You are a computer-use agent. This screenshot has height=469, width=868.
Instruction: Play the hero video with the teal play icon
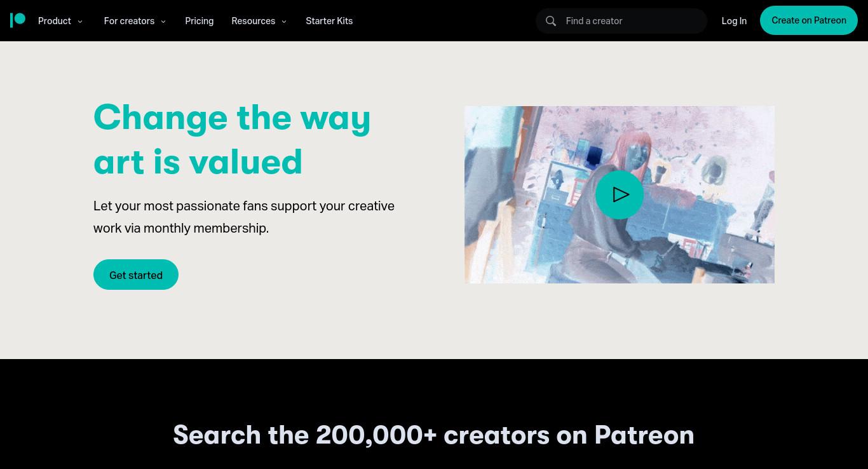[620, 194]
